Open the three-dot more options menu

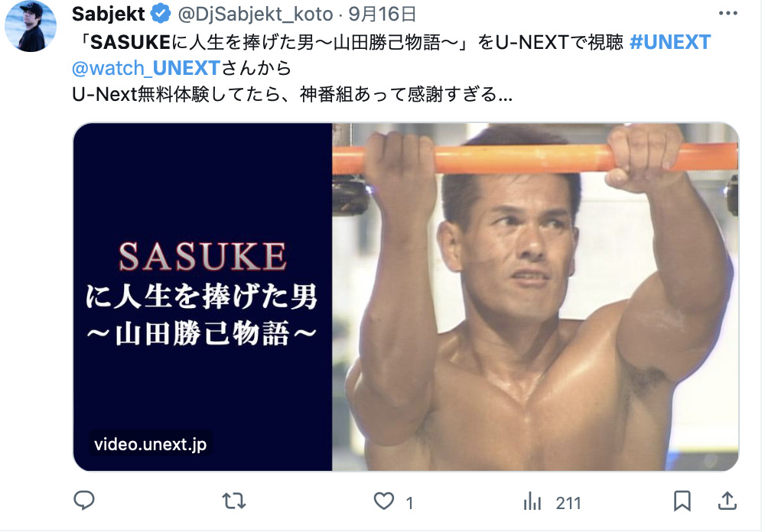[x=728, y=13]
